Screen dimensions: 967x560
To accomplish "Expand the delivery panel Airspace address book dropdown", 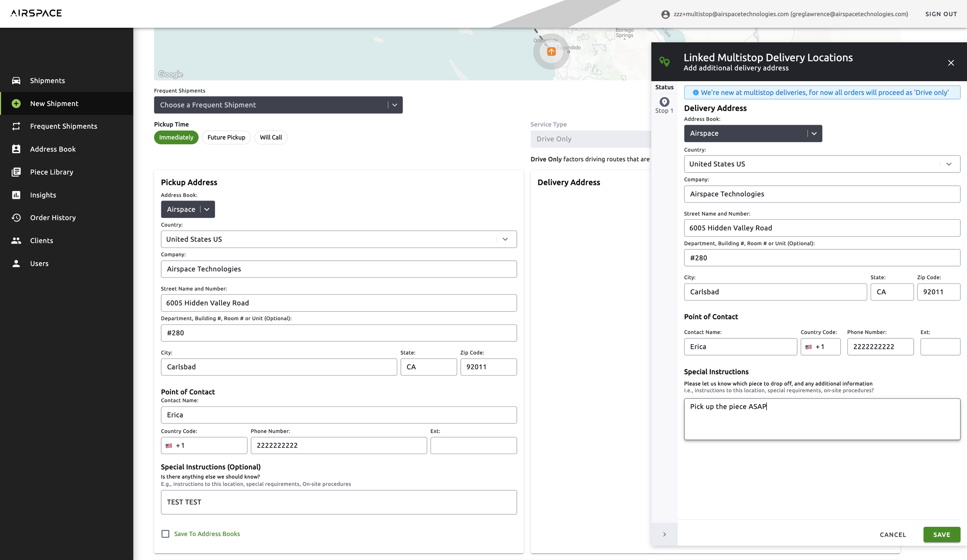I will (753, 133).
